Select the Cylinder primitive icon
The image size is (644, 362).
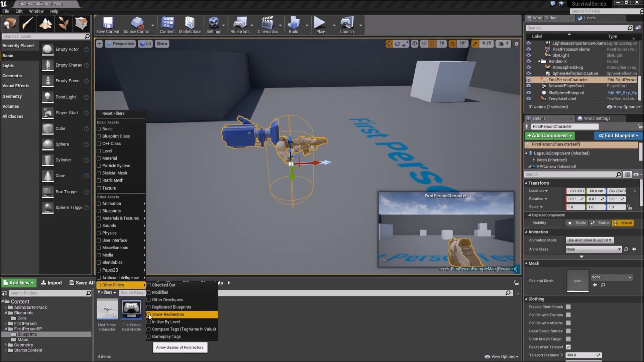click(47, 160)
